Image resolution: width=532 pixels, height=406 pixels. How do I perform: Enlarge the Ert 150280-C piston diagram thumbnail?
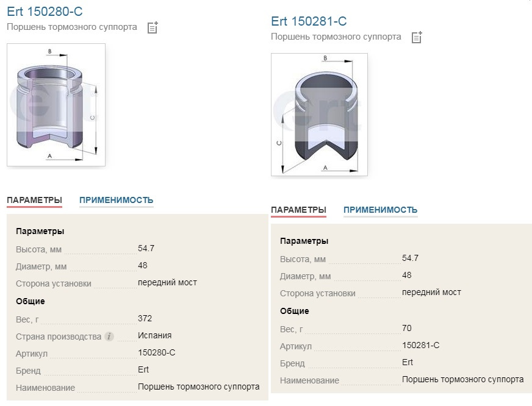coord(56,105)
